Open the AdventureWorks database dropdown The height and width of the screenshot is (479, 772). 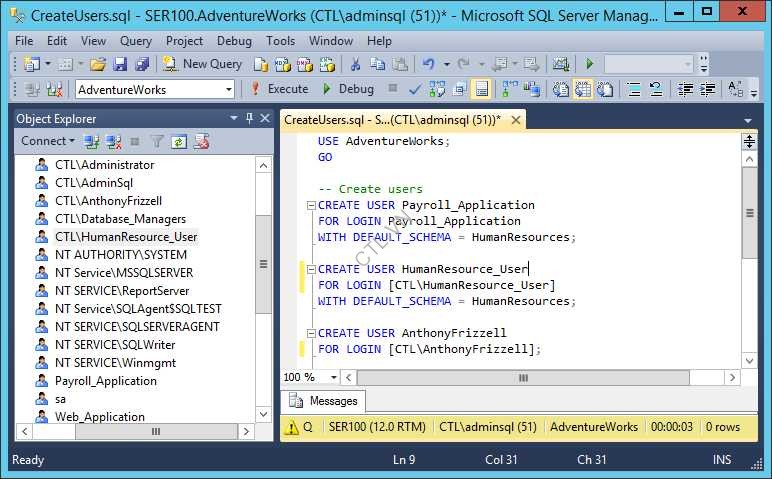click(228, 89)
